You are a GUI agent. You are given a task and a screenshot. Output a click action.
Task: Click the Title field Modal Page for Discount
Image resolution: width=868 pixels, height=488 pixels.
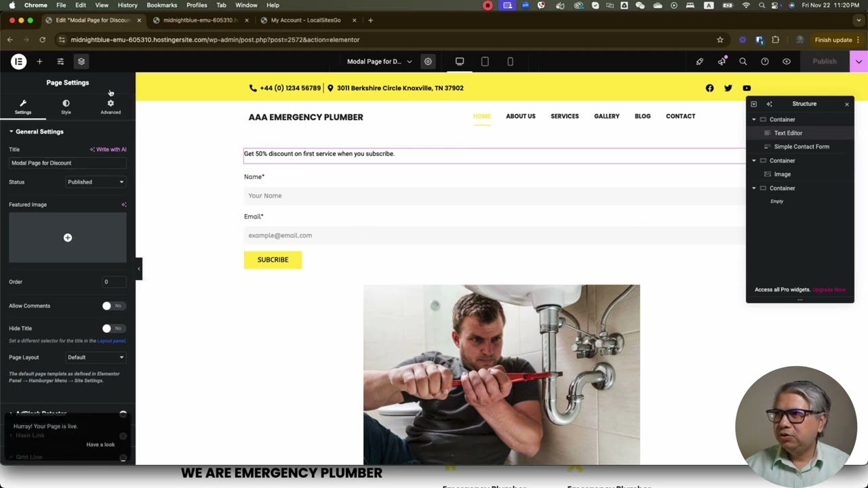[x=68, y=163]
